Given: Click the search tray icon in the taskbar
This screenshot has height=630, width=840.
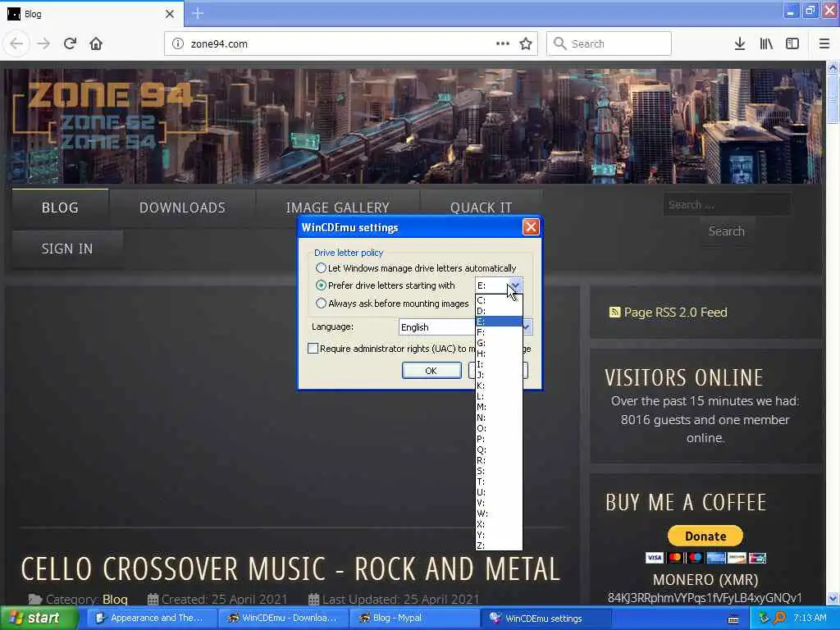Looking at the screenshot, I should pyautogui.click(x=779, y=618).
